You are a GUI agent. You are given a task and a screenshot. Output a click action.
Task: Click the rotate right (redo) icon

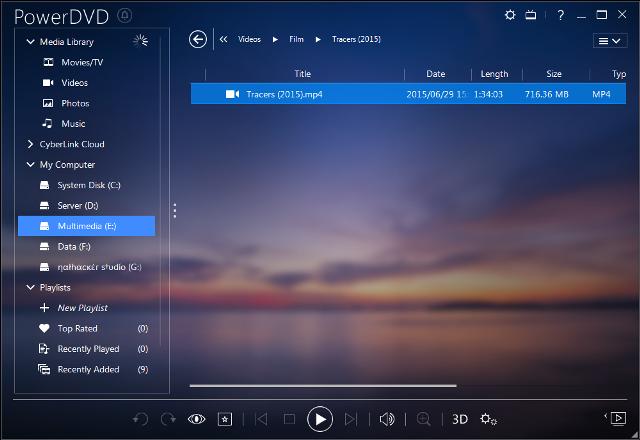pos(168,419)
